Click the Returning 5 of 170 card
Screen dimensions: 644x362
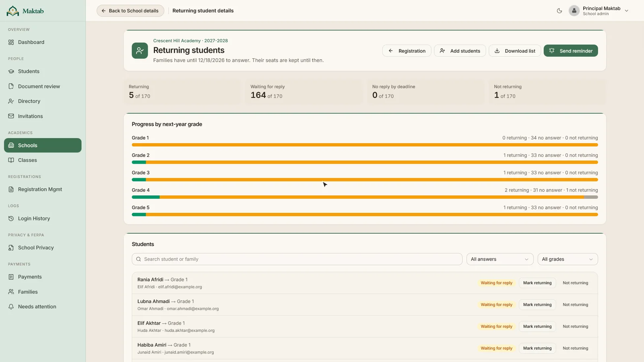point(182,92)
